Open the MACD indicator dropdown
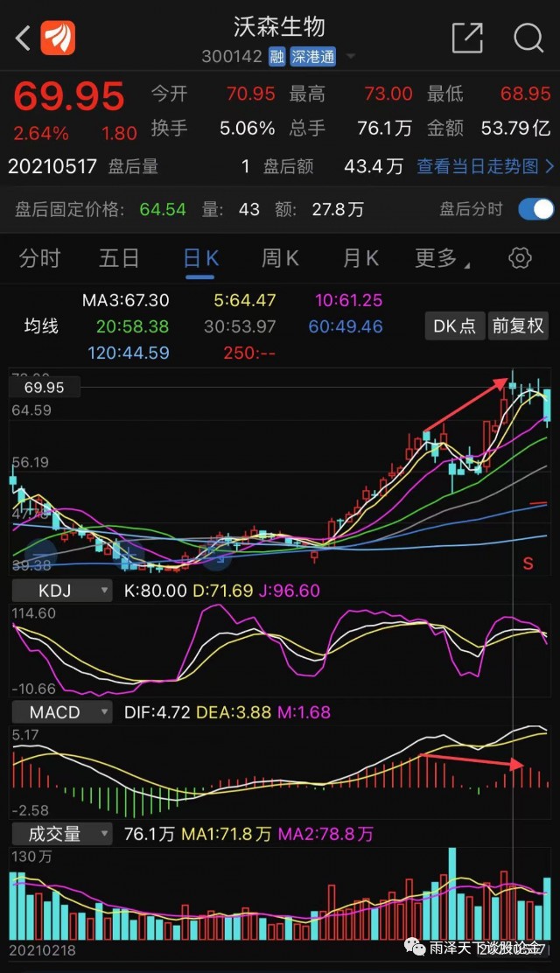 point(61,711)
